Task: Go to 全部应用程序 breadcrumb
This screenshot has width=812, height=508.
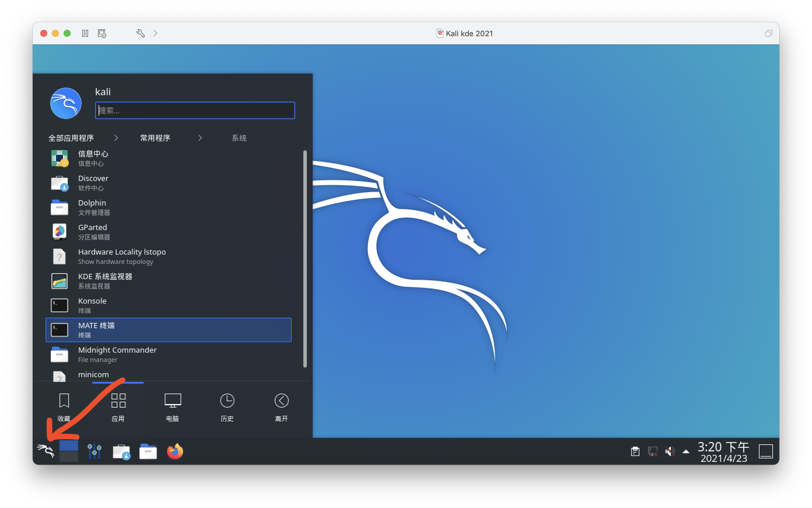Action: pyautogui.click(x=71, y=138)
